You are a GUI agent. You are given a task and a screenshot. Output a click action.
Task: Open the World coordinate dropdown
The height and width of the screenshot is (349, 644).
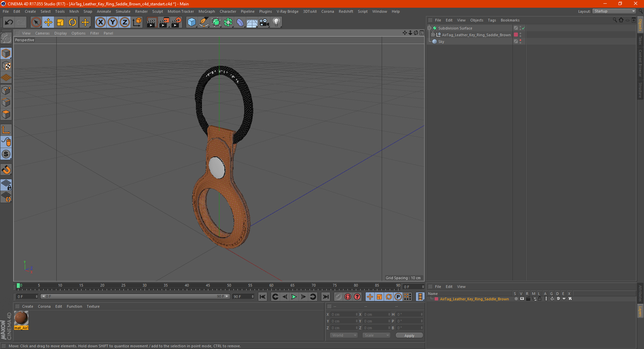(344, 335)
